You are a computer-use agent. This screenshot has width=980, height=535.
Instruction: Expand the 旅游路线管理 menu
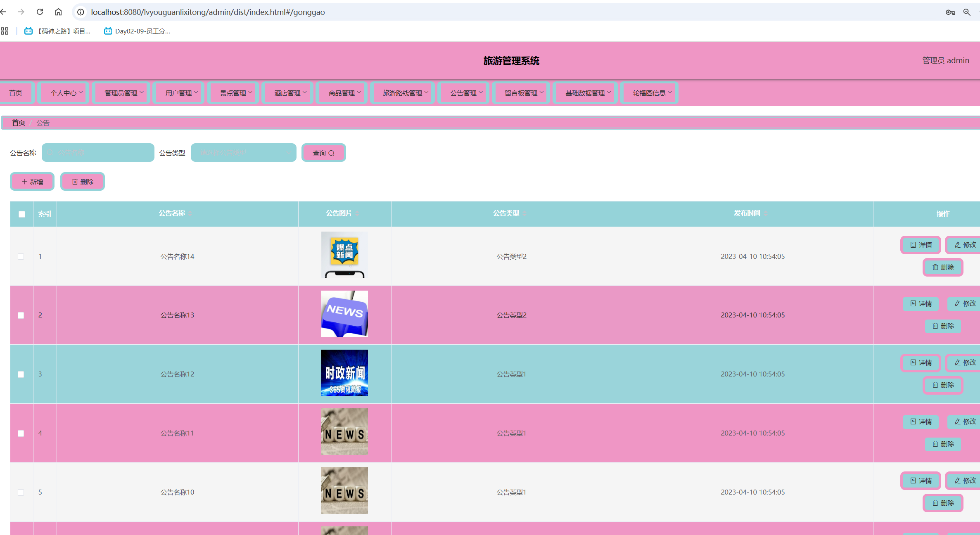pos(405,93)
